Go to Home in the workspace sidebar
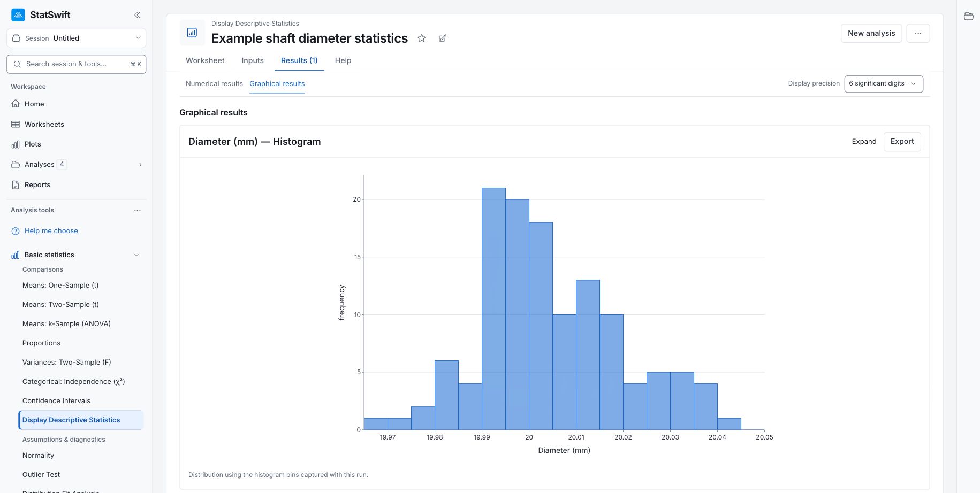Viewport: 980px width, 493px height. pyautogui.click(x=34, y=104)
